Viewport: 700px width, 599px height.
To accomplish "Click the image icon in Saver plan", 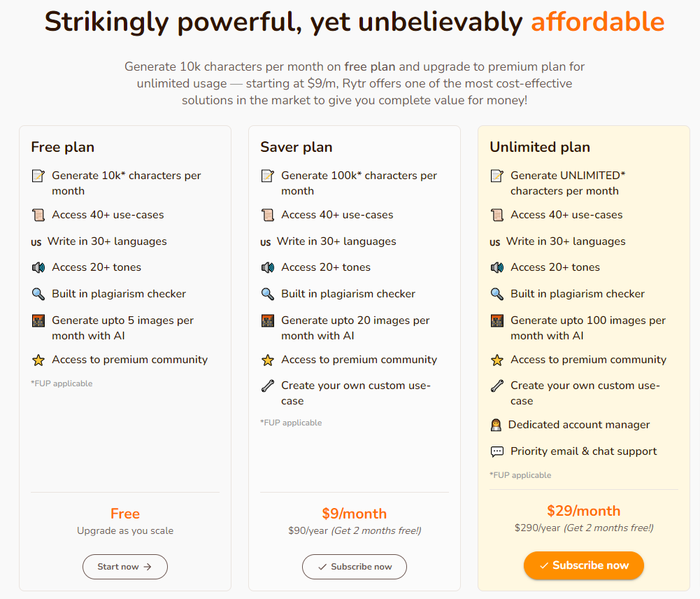I will tap(267, 320).
